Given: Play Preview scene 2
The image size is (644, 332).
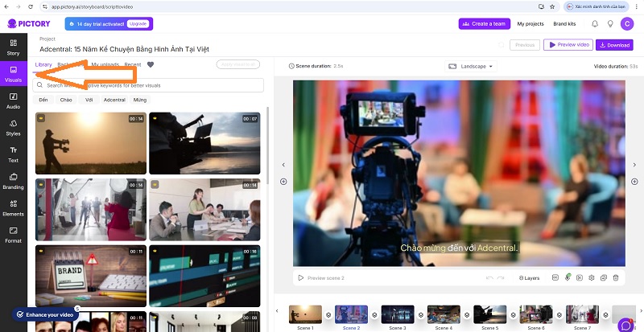Looking at the screenshot, I should click(x=321, y=278).
